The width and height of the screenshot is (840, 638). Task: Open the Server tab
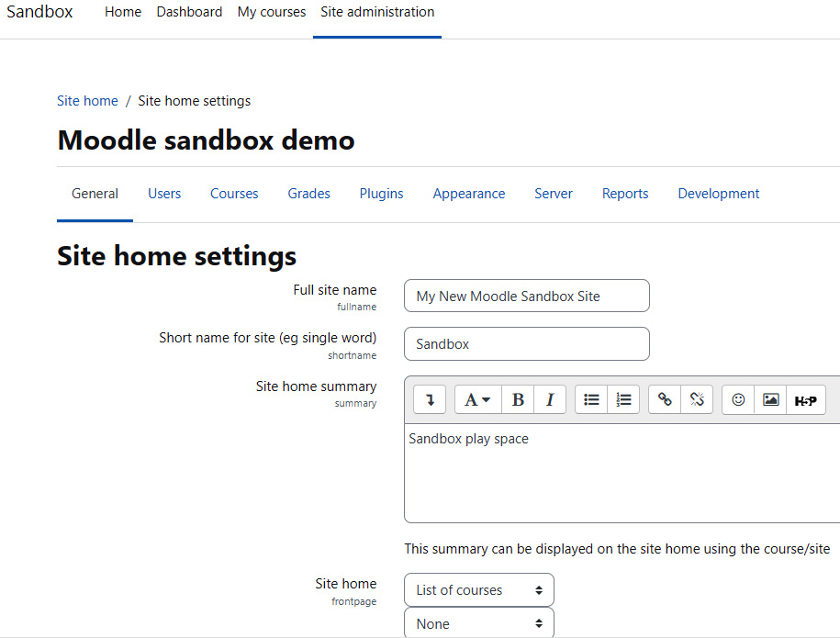[554, 194]
